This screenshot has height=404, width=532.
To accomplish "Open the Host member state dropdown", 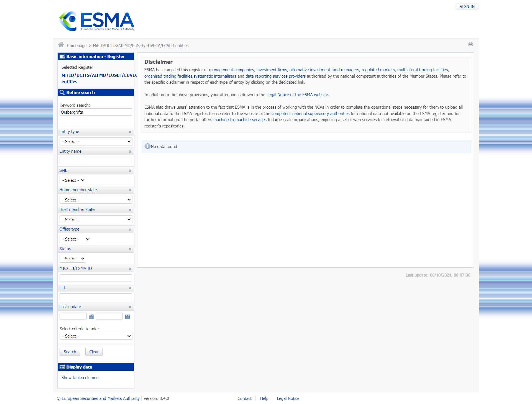I will tap(96, 219).
